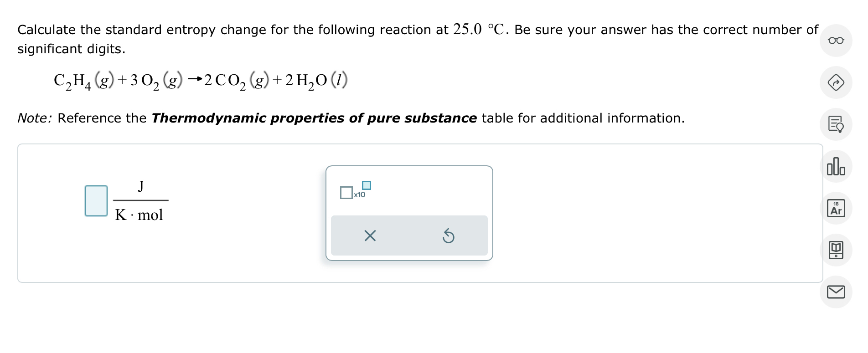Viewport: 868px width, 353px height.
Task: Click the empty x10 coefficient checkbox-style box
Action: [346, 192]
